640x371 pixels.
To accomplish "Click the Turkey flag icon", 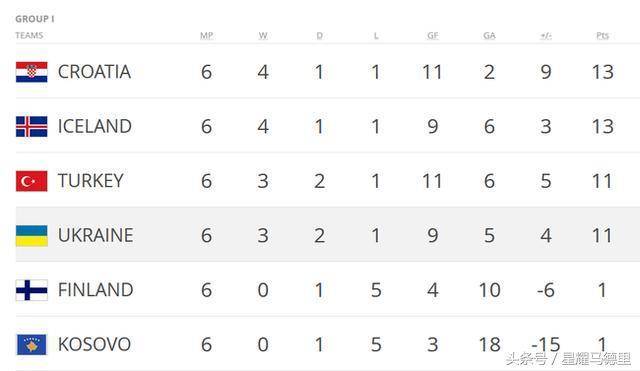I will pyautogui.click(x=31, y=181).
